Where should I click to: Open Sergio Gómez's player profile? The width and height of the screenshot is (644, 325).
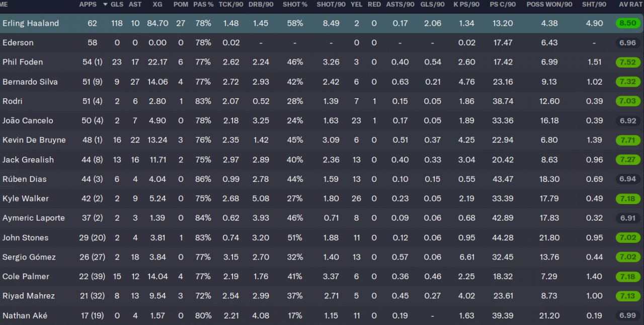point(29,257)
